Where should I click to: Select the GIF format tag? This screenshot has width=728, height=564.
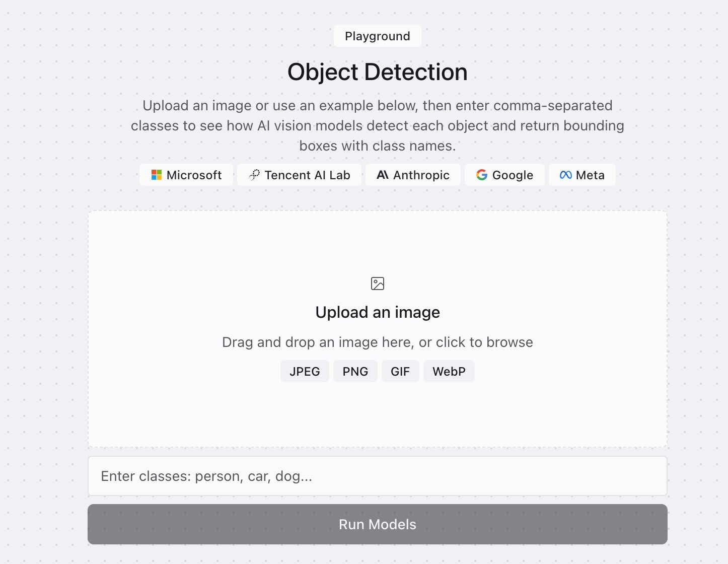pos(400,372)
